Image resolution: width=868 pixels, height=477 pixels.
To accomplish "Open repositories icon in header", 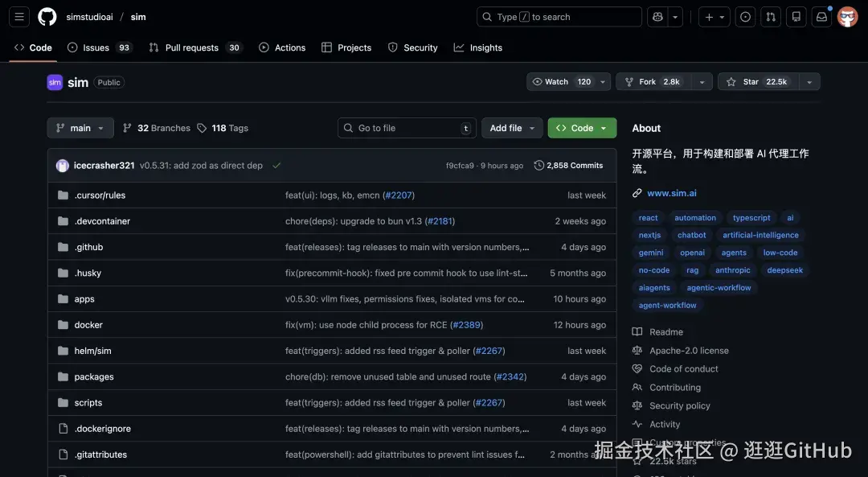I will pyautogui.click(x=796, y=17).
